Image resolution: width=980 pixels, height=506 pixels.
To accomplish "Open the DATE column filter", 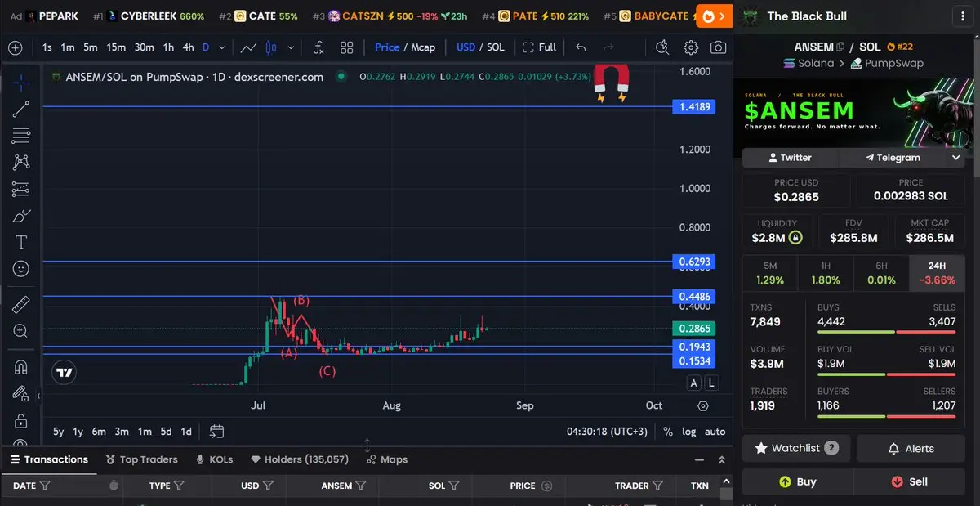I will (45, 486).
